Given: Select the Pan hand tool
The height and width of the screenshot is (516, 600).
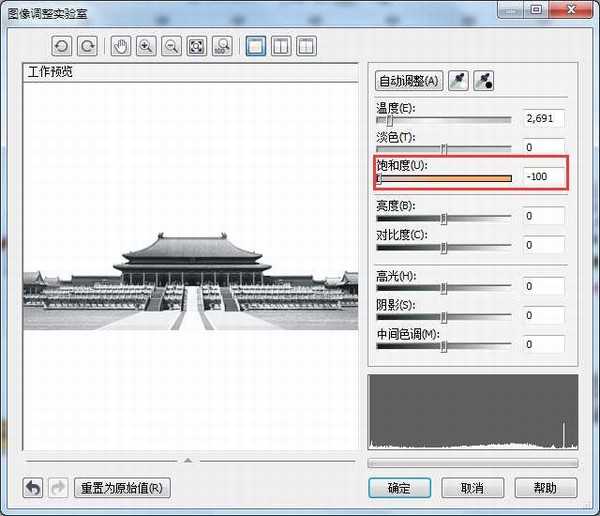Looking at the screenshot, I should (x=121, y=46).
